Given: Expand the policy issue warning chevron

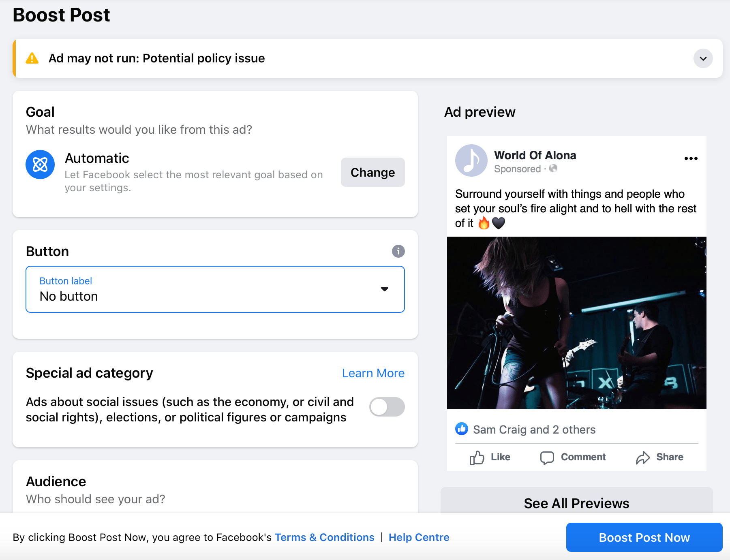Looking at the screenshot, I should point(703,59).
